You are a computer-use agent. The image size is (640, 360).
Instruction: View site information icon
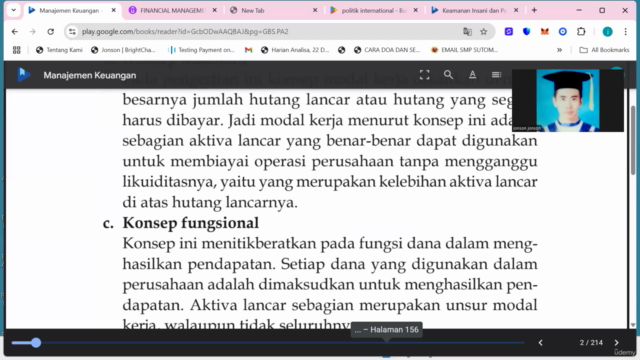[72, 31]
